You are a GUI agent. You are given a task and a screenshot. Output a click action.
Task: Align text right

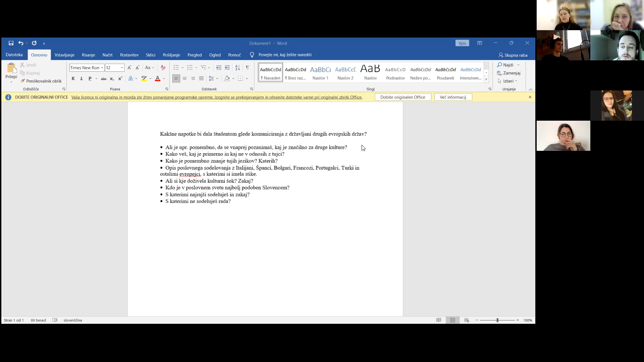(x=193, y=78)
